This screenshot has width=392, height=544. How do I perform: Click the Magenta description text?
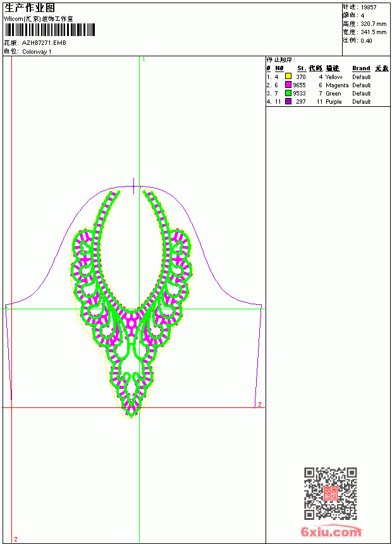coord(337,85)
